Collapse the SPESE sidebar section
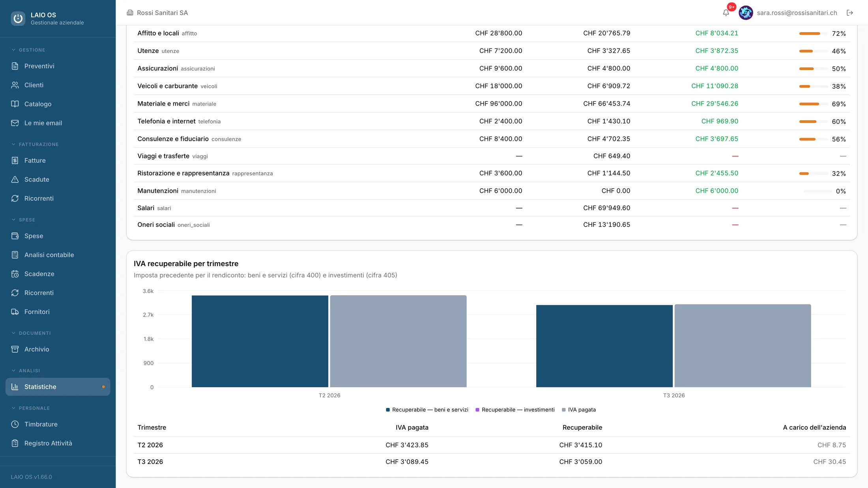This screenshot has height=488, width=868. [23, 220]
